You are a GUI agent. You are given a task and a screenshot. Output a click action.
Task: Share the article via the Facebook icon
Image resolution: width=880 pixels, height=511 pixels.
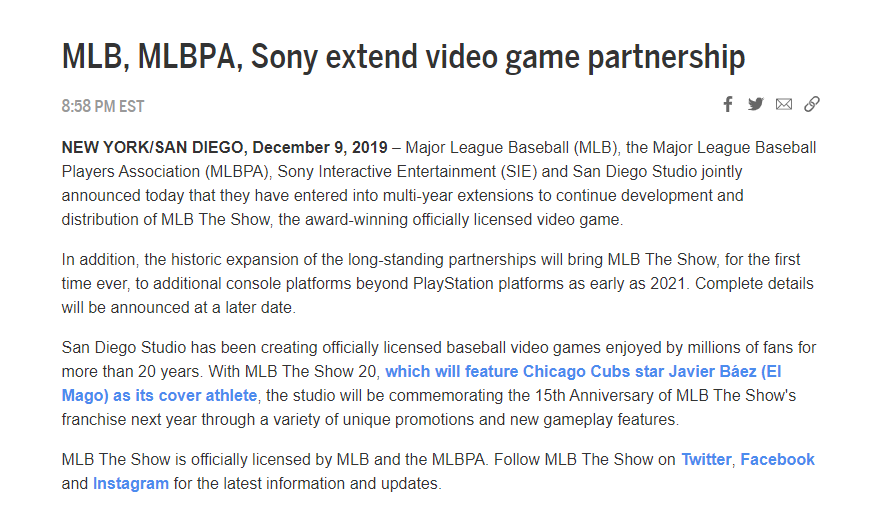pyautogui.click(x=728, y=104)
